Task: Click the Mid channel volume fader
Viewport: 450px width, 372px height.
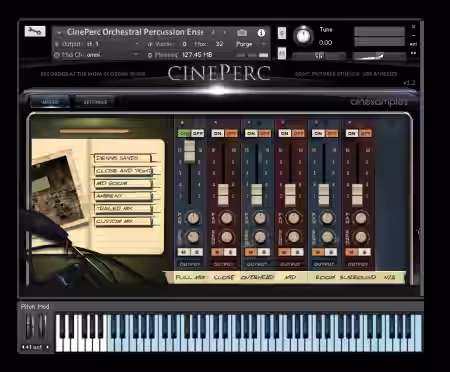Action: (x=290, y=194)
